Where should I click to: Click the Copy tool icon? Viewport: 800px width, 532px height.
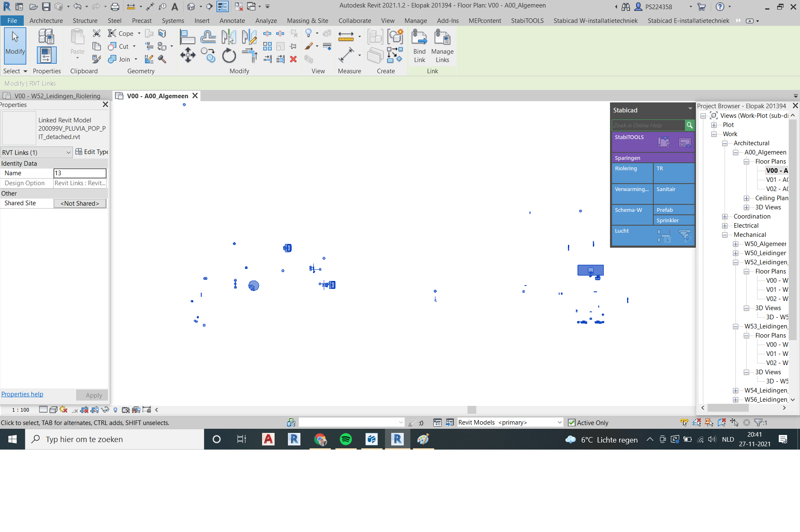click(208, 55)
